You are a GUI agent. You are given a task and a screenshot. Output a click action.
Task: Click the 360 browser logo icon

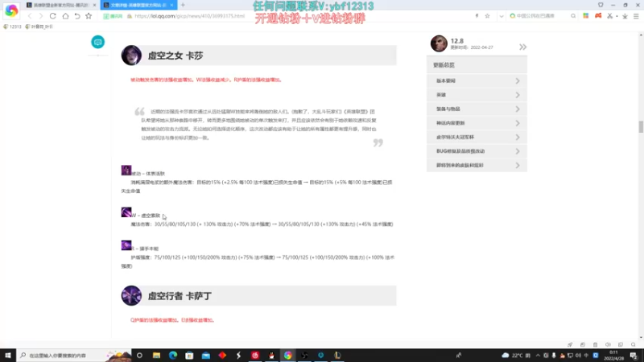pos(11,10)
